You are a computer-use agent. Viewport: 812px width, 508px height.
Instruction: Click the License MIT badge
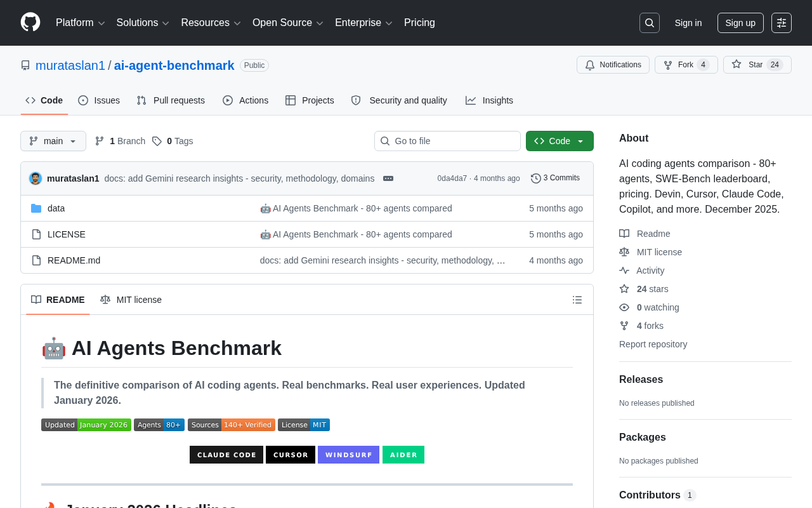[304, 425]
